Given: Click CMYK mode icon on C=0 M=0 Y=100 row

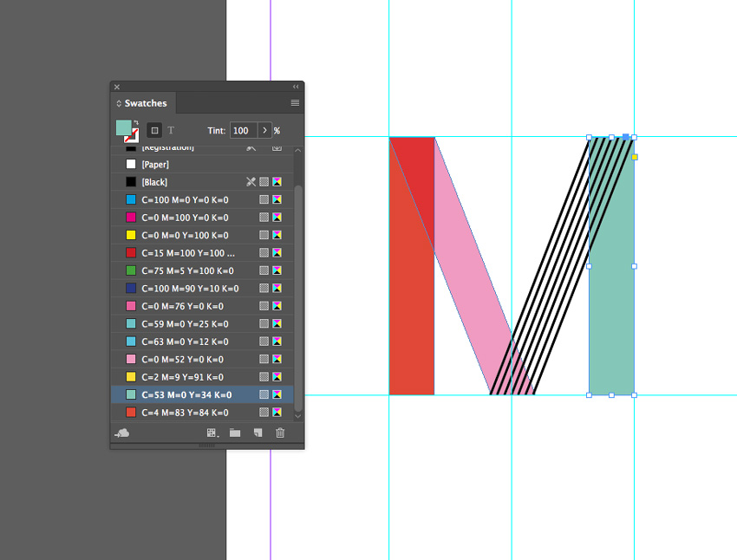Looking at the screenshot, I should (x=277, y=236).
